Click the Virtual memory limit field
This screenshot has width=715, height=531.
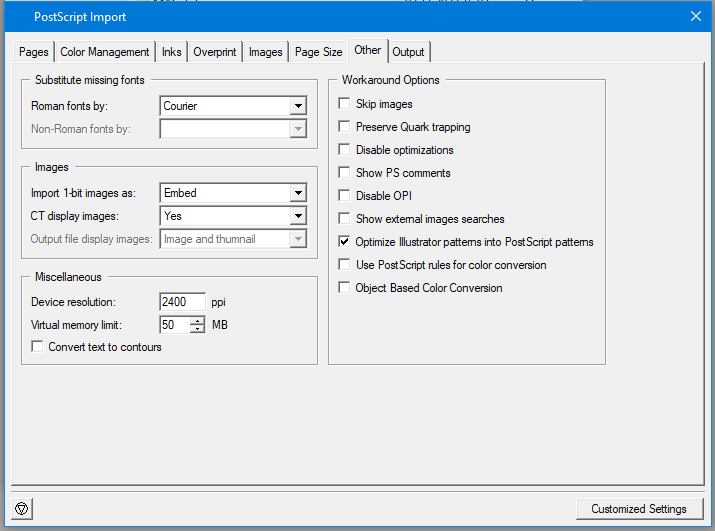pos(174,325)
